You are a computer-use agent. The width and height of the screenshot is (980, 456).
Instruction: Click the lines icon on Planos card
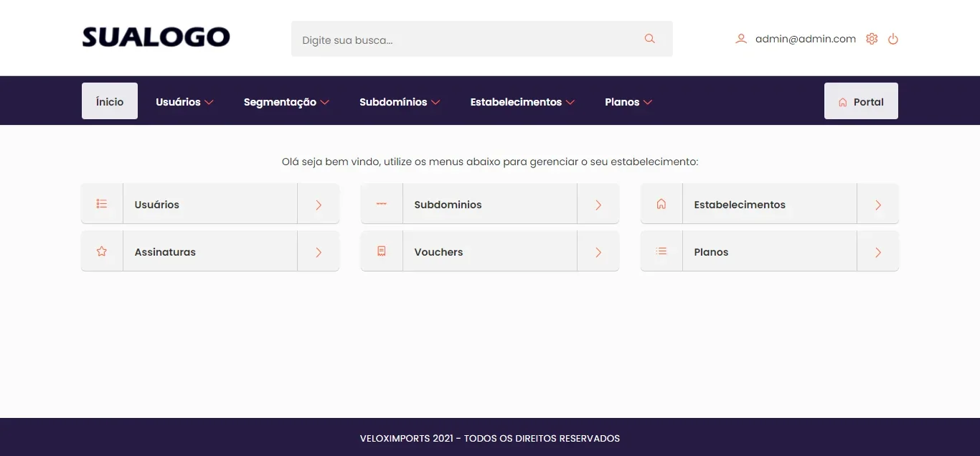click(661, 251)
